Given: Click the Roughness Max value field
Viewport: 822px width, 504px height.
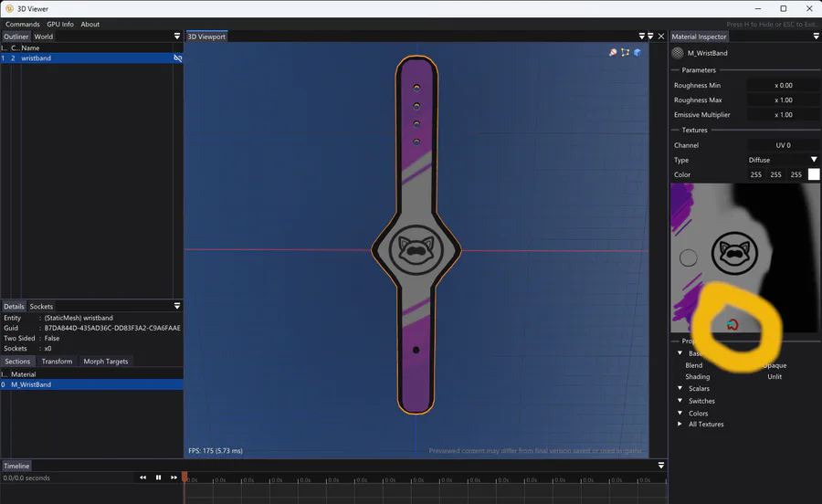Looking at the screenshot, I should pos(784,100).
